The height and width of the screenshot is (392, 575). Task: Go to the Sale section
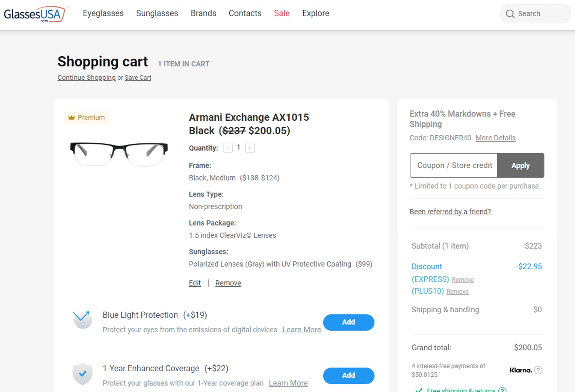pyautogui.click(x=282, y=13)
